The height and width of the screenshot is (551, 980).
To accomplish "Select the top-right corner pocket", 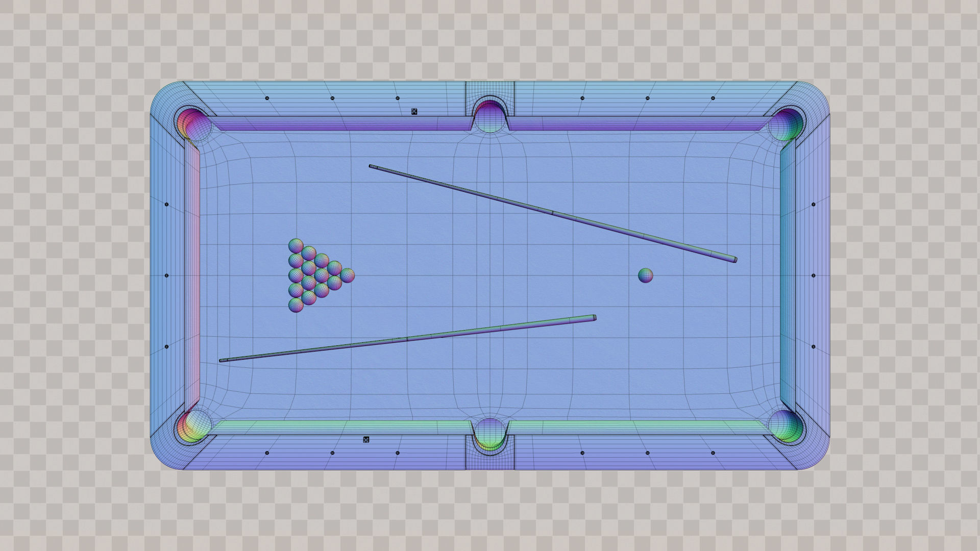I will click(x=786, y=125).
